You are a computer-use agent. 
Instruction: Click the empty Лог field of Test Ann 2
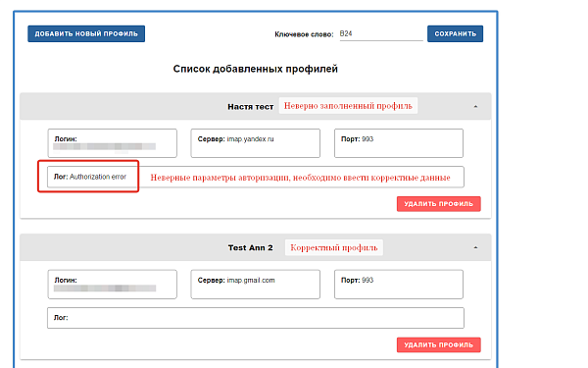tap(256, 318)
